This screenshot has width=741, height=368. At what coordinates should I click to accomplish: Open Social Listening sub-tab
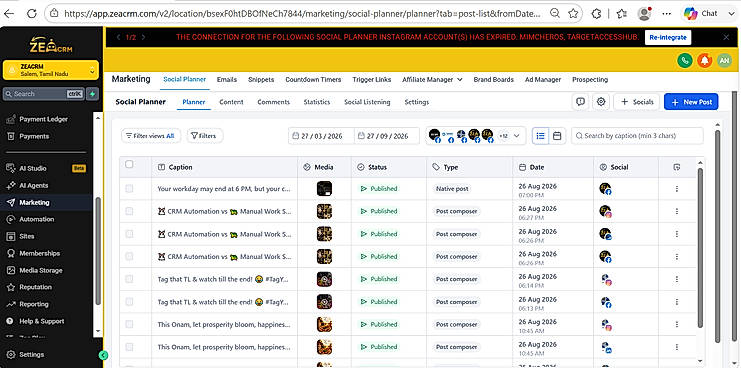click(x=367, y=102)
